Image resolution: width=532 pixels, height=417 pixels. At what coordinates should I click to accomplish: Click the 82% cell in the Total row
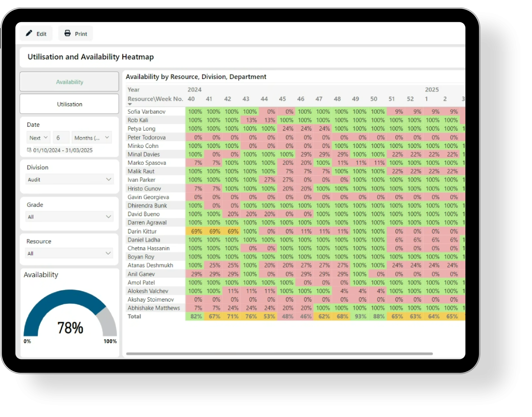point(196,316)
